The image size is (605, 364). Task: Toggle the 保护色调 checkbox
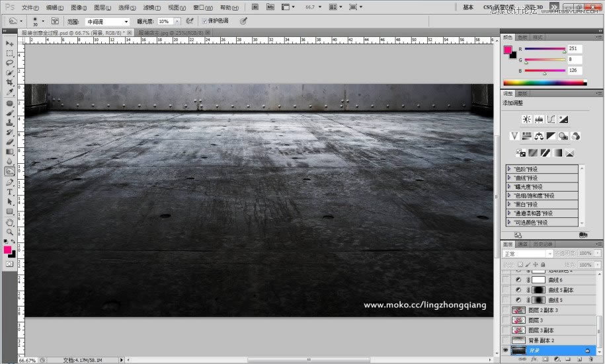tap(204, 21)
